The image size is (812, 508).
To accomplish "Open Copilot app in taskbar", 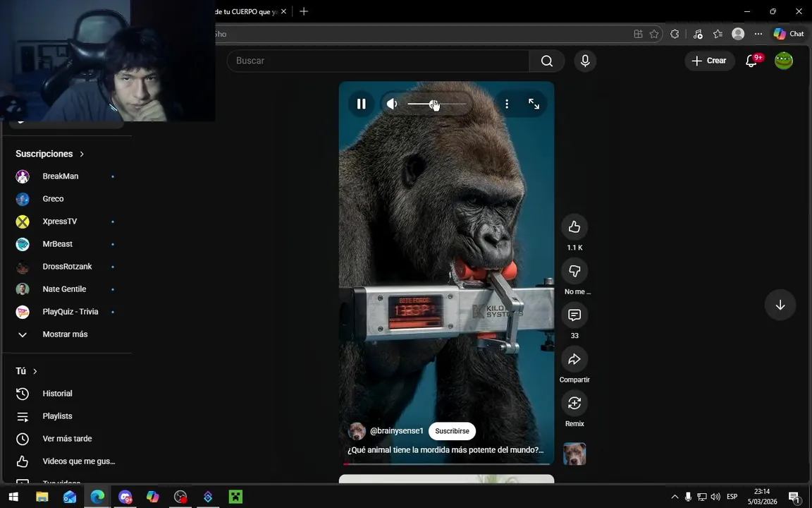I will coord(153,497).
